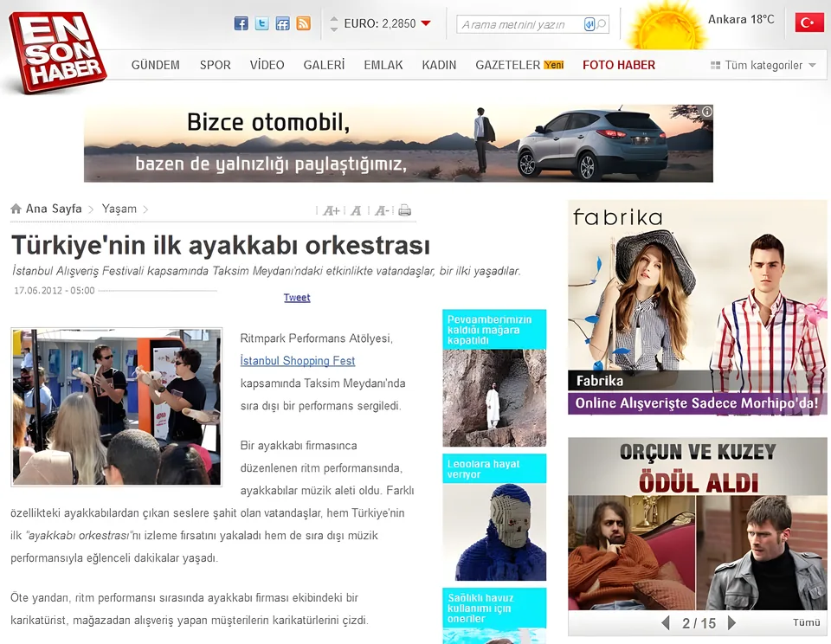Viewport: 831px width, 644px height.
Task: Select the Turkish flag language icon
Action: (808, 23)
